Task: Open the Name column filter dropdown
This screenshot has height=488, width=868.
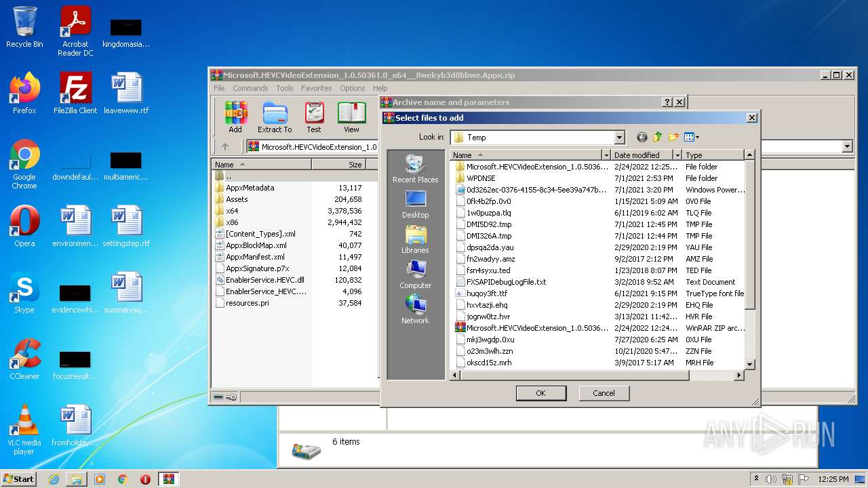Action: coord(606,155)
